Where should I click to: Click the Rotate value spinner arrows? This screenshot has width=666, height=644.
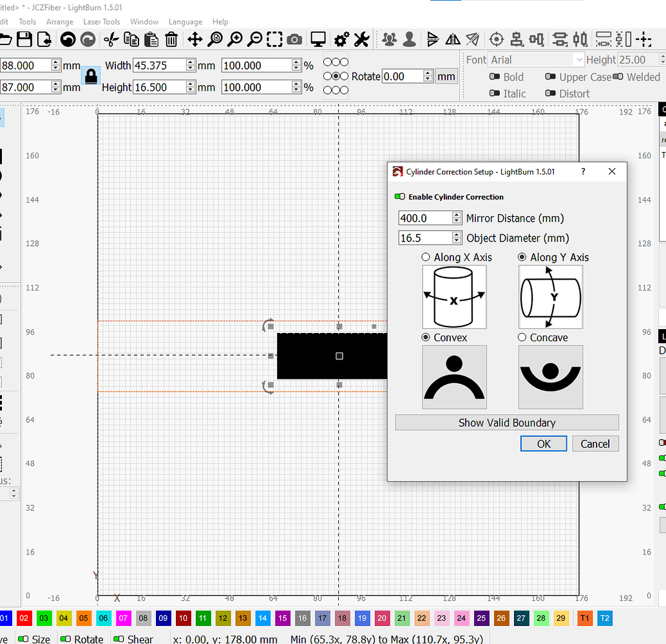pos(428,77)
